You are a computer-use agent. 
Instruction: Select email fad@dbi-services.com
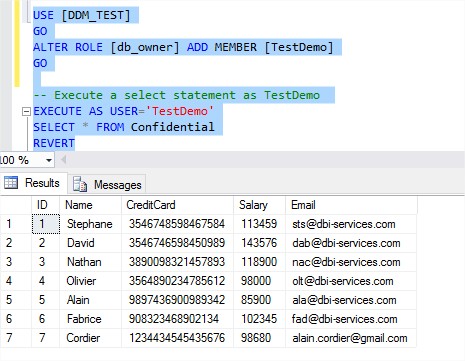[x=351, y=319]
